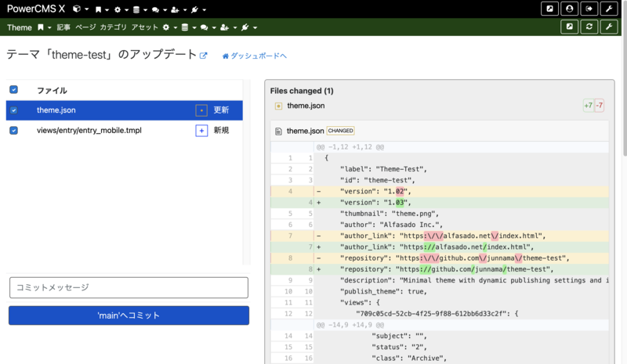Expand the add-user dropdown in the green Theme bar
Screen dimensions: 627x364
tap(228, 27)
